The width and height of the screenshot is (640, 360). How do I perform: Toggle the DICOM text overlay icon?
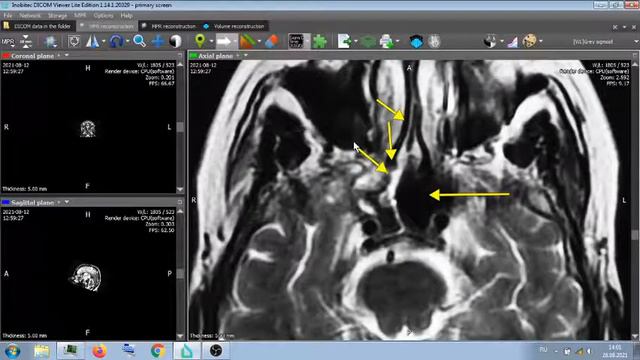pos(296,41)
